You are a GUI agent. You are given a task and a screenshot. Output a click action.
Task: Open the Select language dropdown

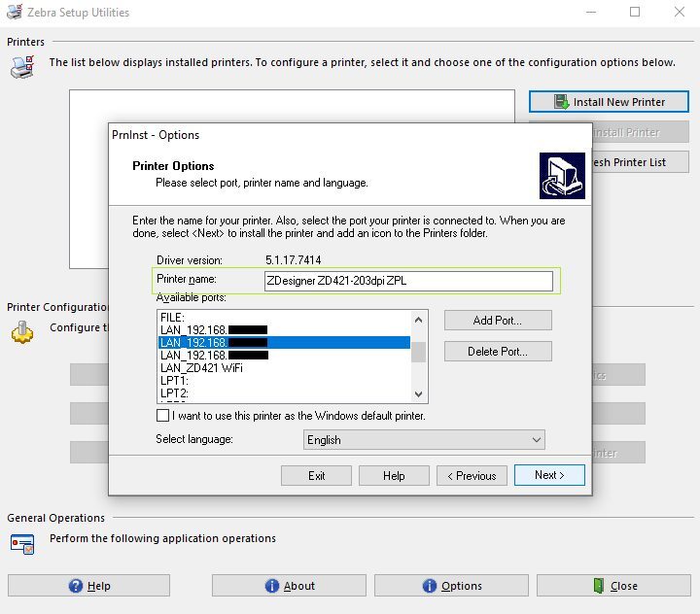coord(424,439)
